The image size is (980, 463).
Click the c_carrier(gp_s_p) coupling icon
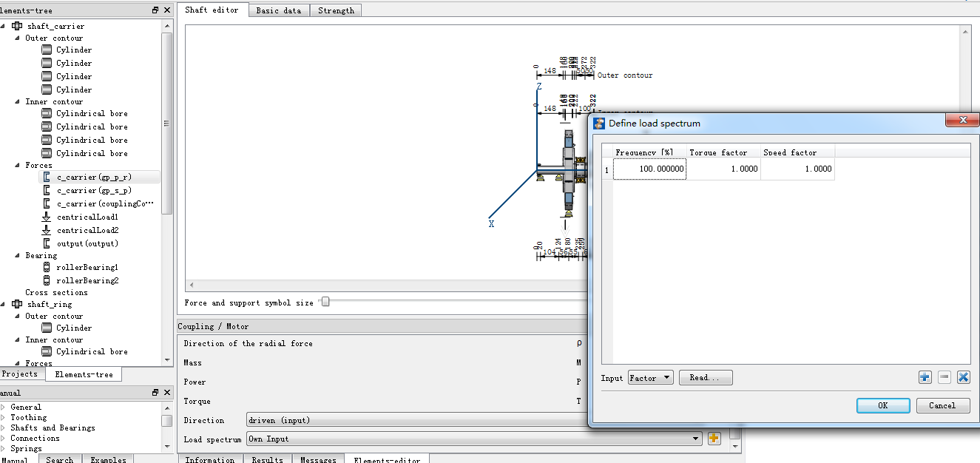pos(47,190)
